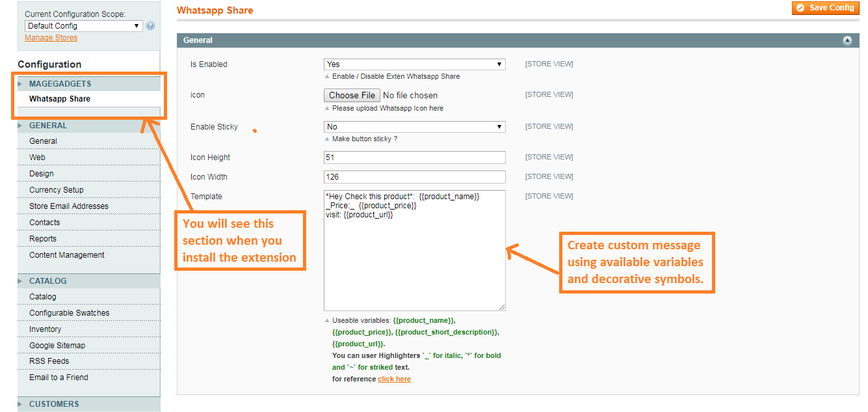This screenshot has height=412, width=868.
Task: Click the 'Is Enabled' field label
Action: pyautogui.click(x=209, y=64)
